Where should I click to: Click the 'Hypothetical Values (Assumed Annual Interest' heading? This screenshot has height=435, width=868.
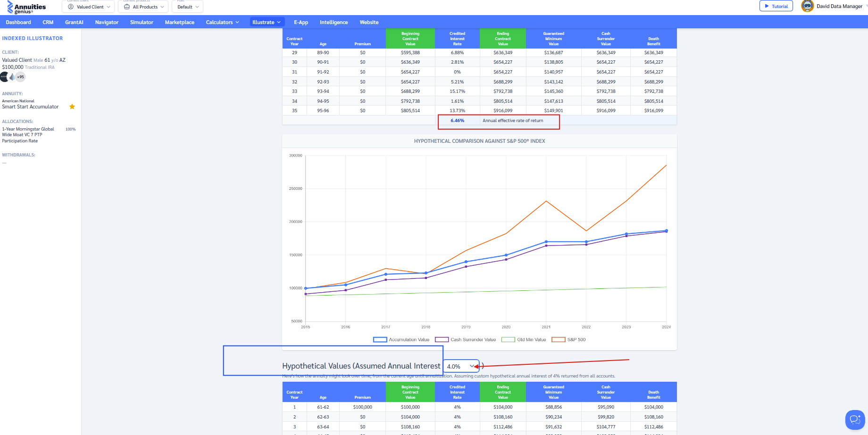pos(361,366)
